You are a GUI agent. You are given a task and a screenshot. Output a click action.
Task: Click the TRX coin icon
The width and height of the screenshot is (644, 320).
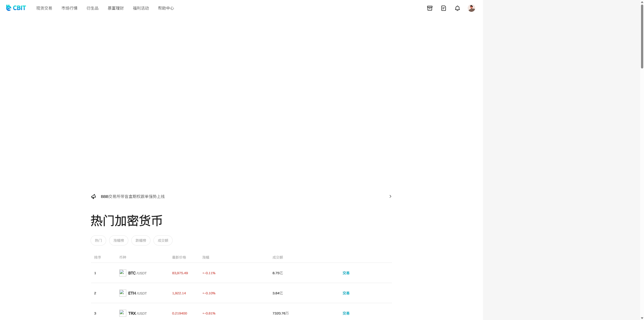point(123,313)
